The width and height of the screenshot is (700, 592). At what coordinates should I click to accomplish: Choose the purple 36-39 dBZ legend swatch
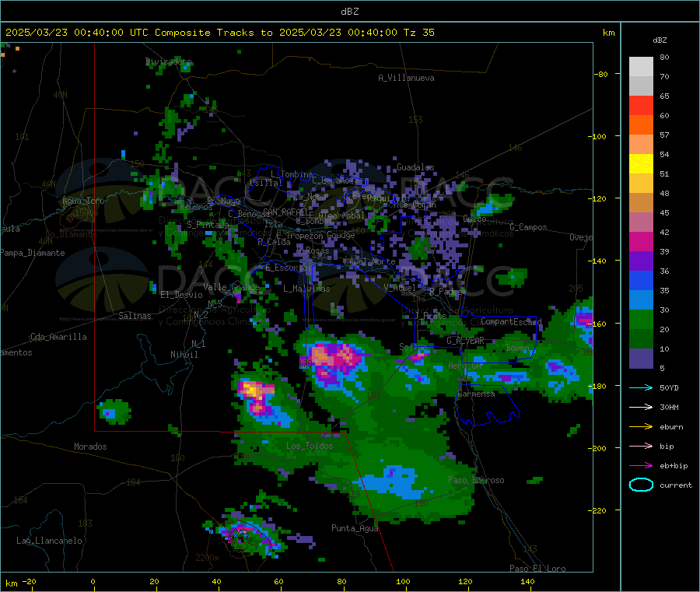tap(641, 261)
